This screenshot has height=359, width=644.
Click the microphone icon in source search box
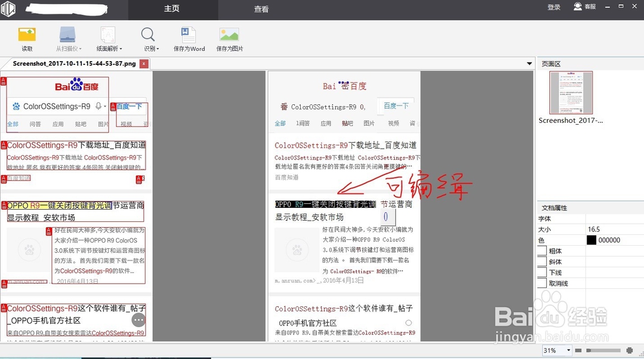point(99,106)
